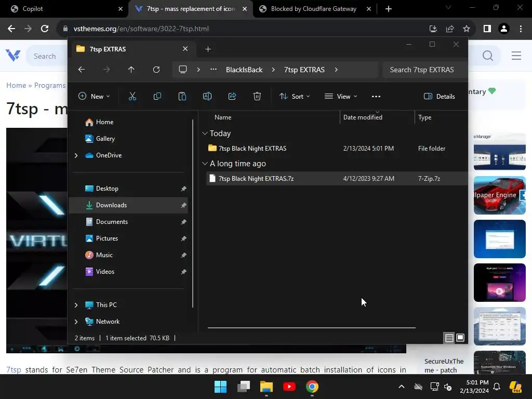Toggle the Details pane button

(x=440, y=96)
